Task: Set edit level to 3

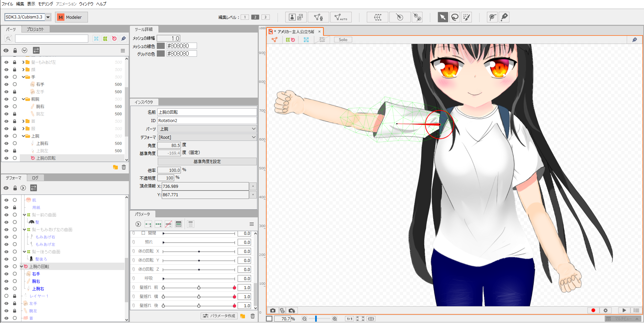Action: [x=265, y=17]
